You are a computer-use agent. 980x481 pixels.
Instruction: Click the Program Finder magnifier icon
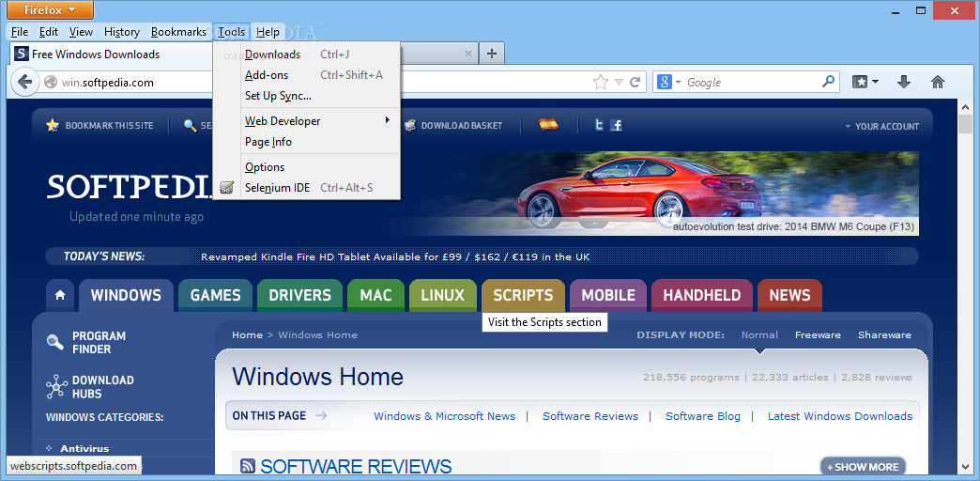point(55,342)
